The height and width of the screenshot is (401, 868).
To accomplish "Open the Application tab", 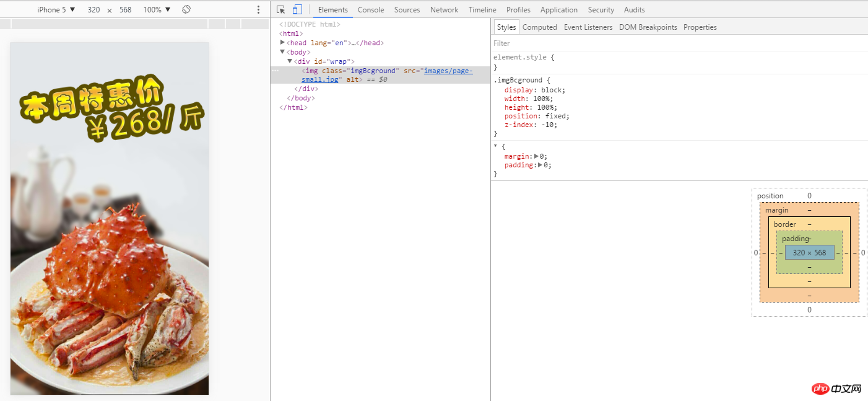I will 559,10.
